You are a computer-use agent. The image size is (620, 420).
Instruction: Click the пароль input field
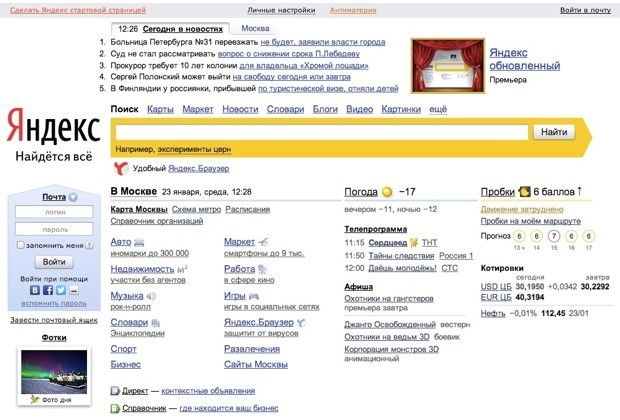[x=54, y=229]
